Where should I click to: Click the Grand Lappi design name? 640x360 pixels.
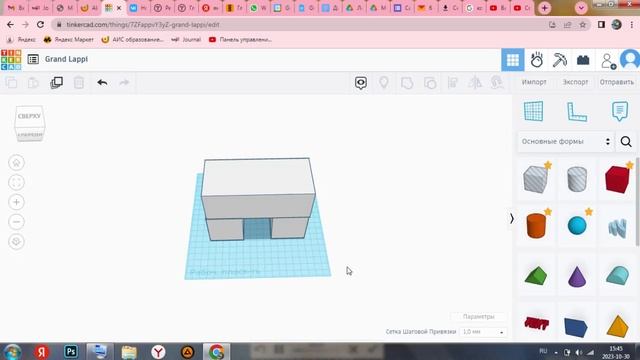pyautogui.click(x=66, y=59)
